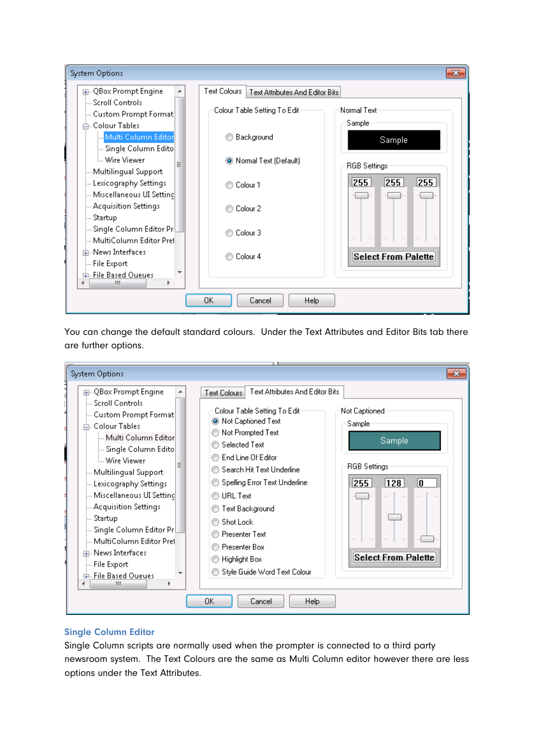Screen dimensions: 534x756
Task: Select the Not Captioned Text radio option
Action: (x=215, y=421)
